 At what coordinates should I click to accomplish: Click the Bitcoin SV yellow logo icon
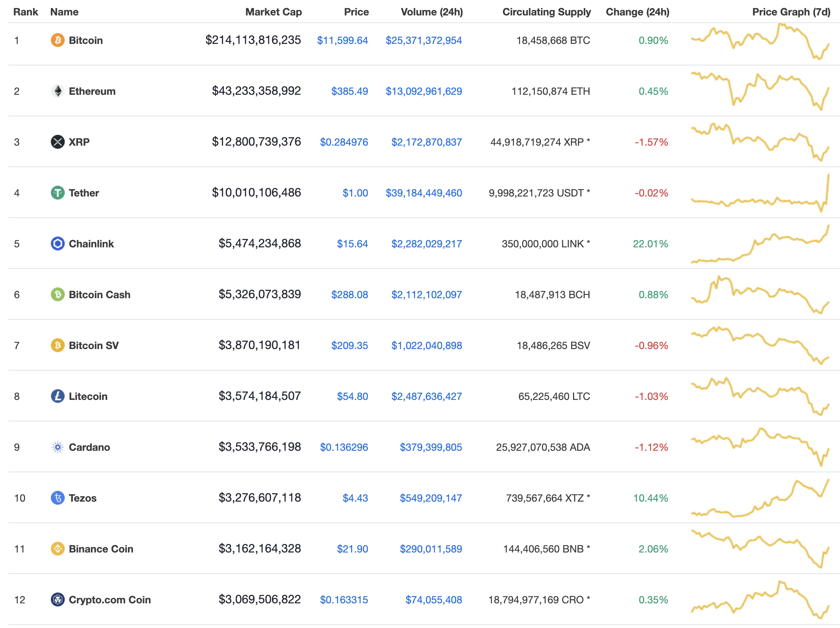[x=57, y=345]
